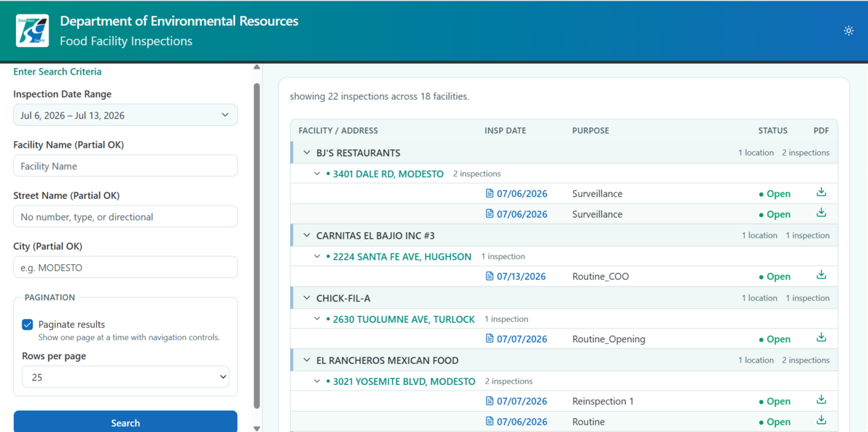This screenshot has width=868, height=432.
Task: Open the 07/07/2026 Routine_Opening inspection report
Action: pos(516,339)
